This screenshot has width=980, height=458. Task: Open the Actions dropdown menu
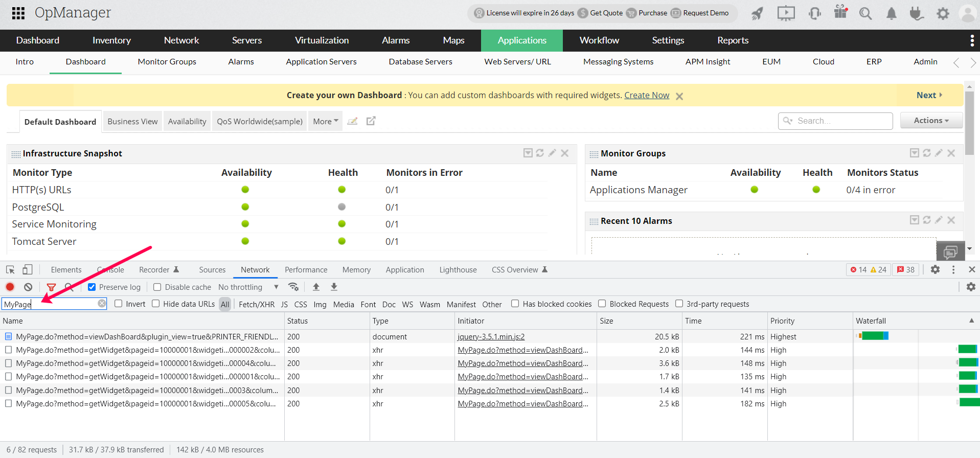[931, 121]
